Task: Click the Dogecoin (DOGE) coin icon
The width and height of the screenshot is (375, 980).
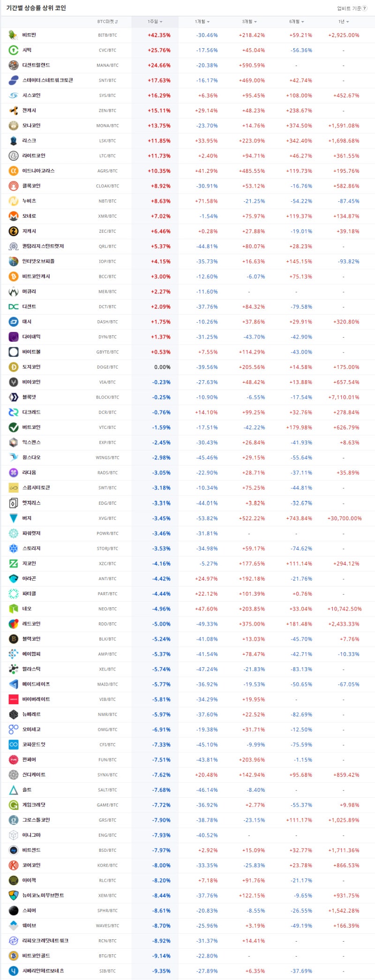Action: pos(14,367)
